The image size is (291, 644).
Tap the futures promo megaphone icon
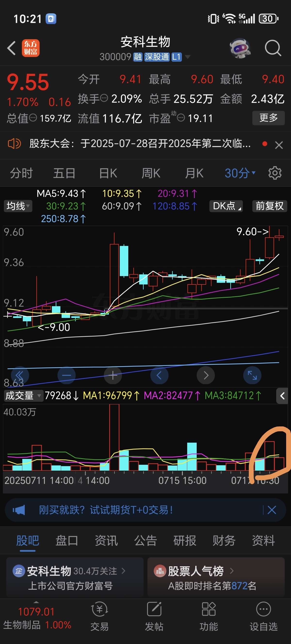click(19, 510)
